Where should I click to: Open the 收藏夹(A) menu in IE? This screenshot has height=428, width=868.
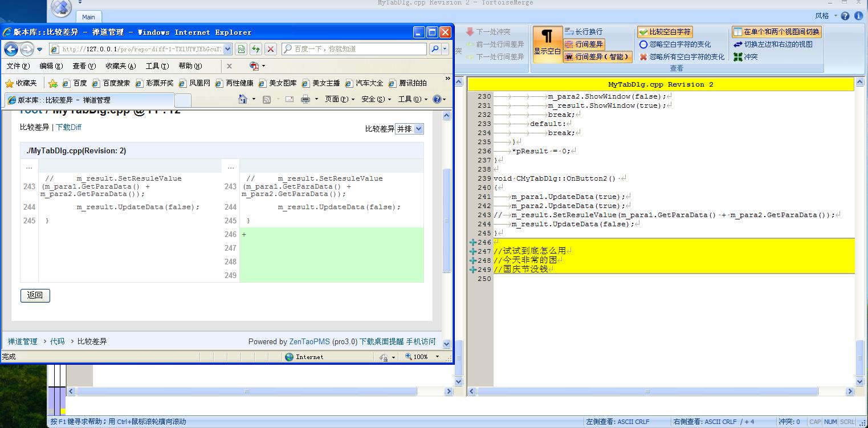click(x=120, y=66)
